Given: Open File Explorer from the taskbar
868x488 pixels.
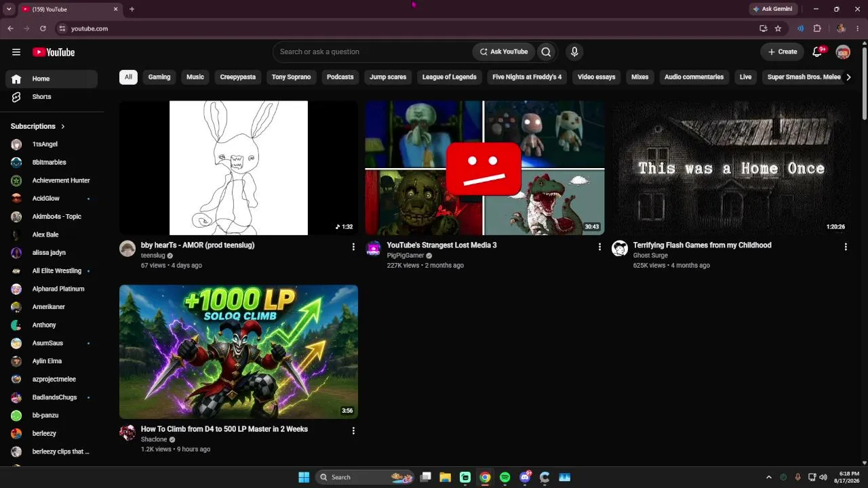Looking at the screenshot, I should coord(446,477).
